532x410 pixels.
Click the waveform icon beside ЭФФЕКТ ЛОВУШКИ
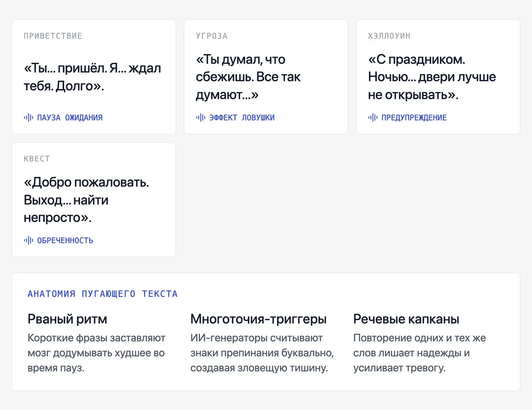click(x=201, y=117)
